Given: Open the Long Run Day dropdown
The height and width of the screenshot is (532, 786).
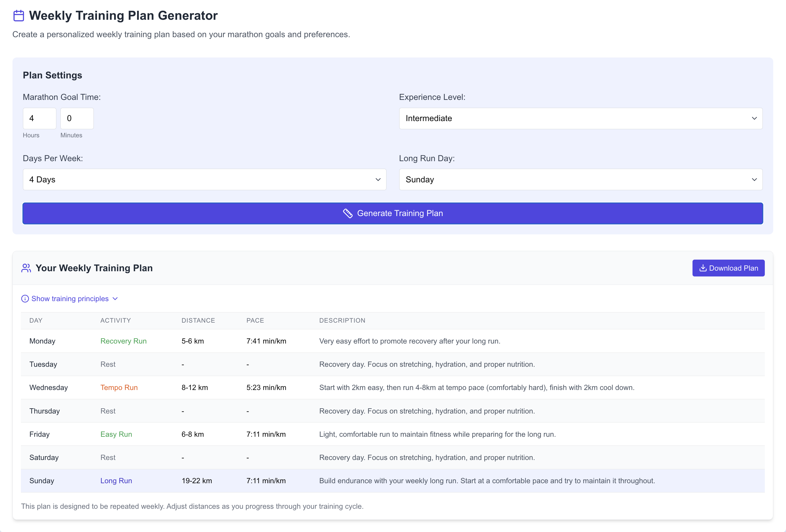Looking at the screenshot, I should (x=580, y=179).
